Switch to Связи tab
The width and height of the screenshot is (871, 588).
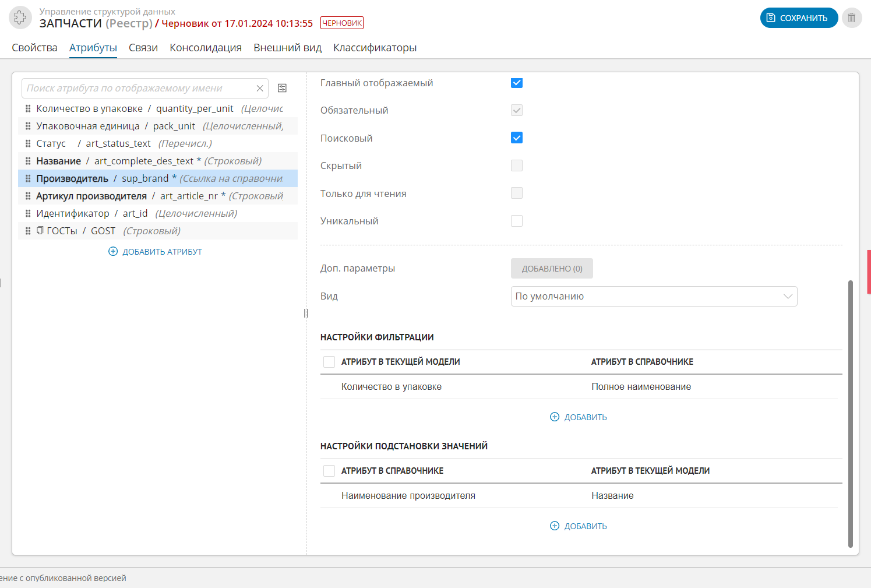143,48
